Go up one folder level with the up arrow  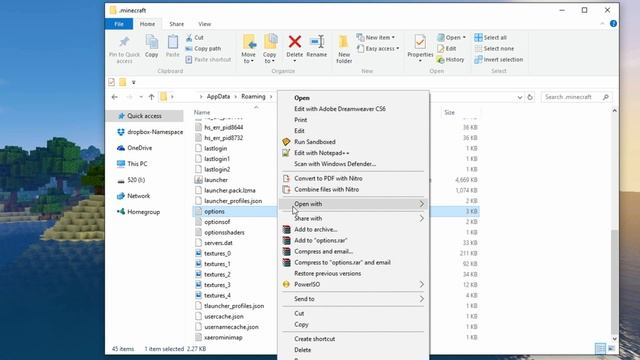pos(151,97)
